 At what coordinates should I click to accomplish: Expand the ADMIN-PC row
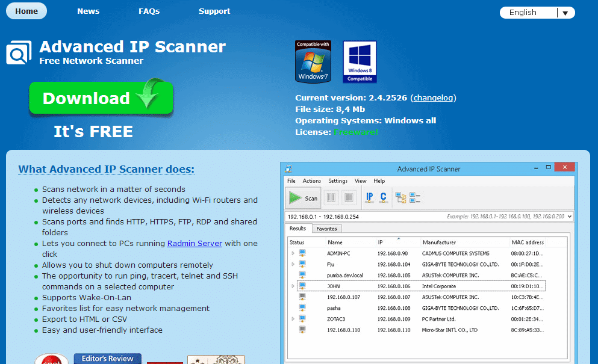click(293, 253)
